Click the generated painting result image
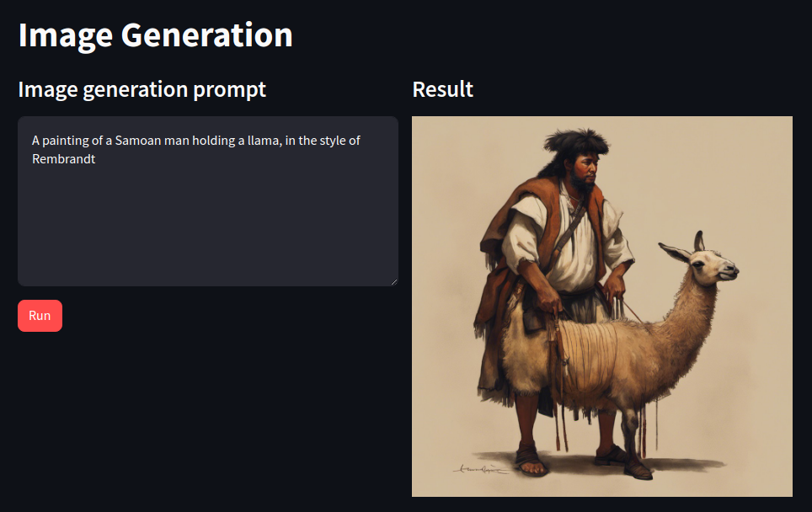 (601, 307)
